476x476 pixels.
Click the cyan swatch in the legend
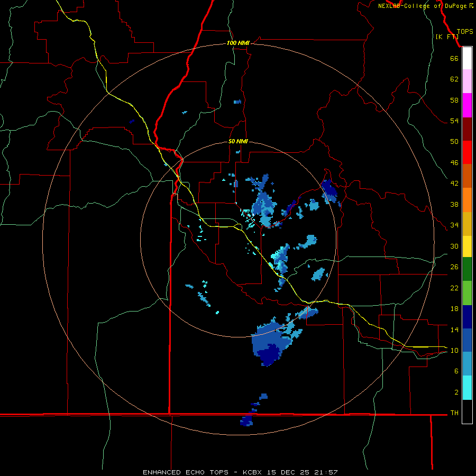click(467, 388)
